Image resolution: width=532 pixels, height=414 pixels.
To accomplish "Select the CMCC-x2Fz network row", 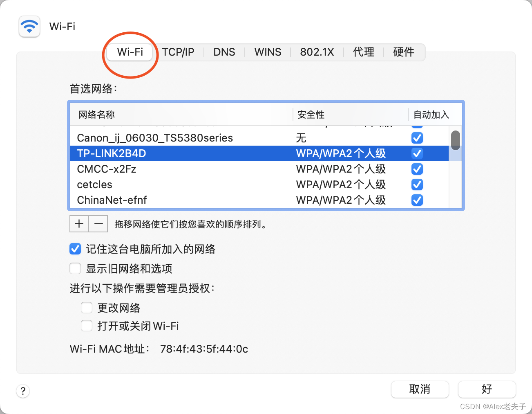I will click(x=259, y=169).
